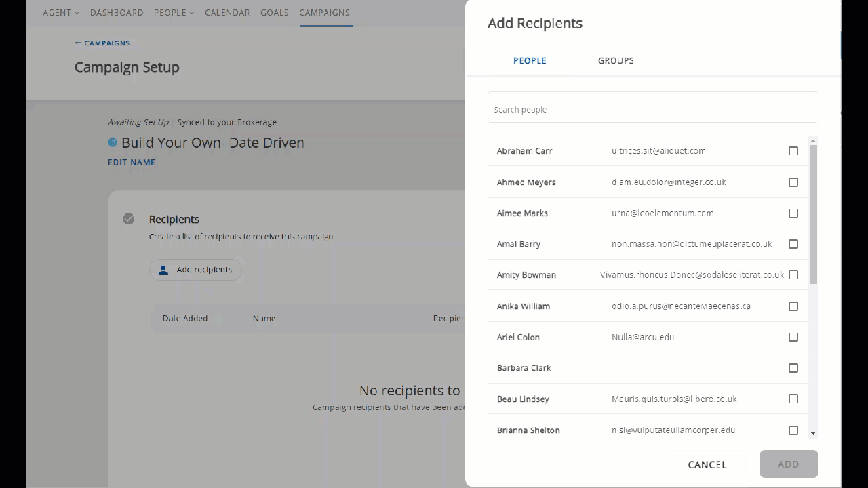Open the Agent dropdown menu
This screenshot has height=488, width=868.
tap(60, 13)
